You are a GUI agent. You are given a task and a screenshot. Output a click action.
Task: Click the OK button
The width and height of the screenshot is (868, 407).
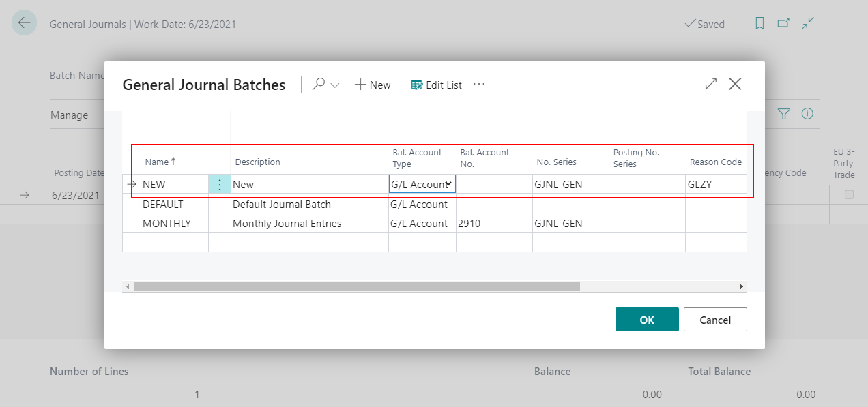point(647,319)
